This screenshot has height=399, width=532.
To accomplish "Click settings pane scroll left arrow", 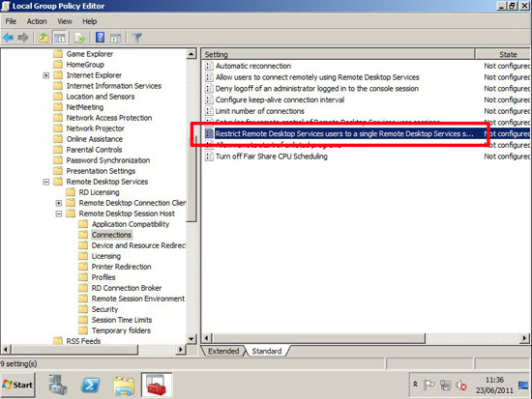I will 207,338.
